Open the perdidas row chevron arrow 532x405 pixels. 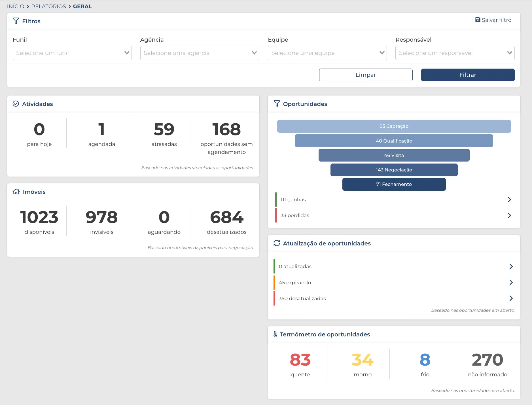pyautogui.click(x=509, y=215)
